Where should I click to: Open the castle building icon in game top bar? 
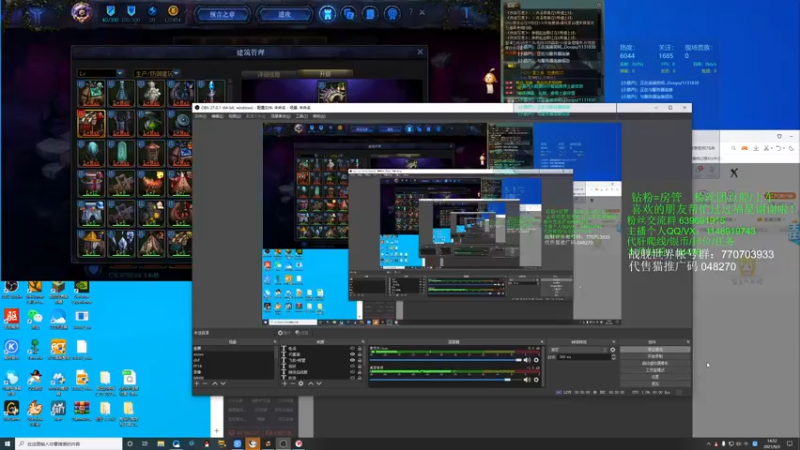(328, 14)
